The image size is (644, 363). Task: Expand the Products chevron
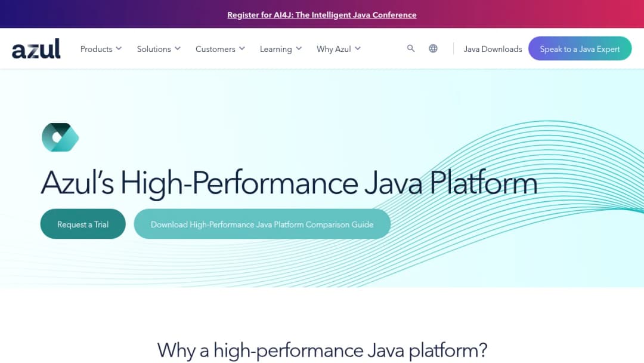(x=119, y=48)
